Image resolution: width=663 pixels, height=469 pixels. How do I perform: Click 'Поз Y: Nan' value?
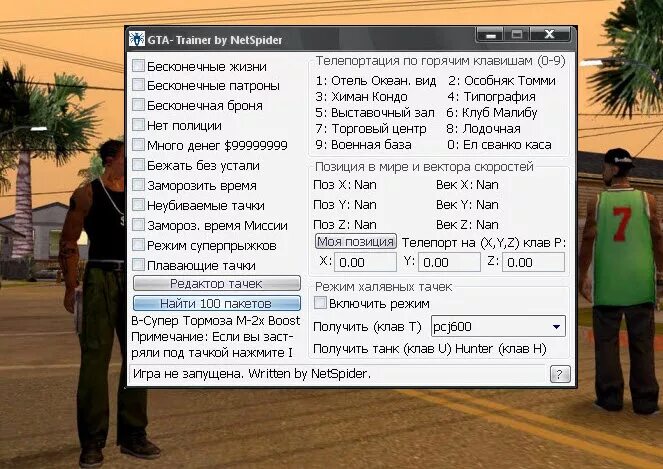[345, 205]
